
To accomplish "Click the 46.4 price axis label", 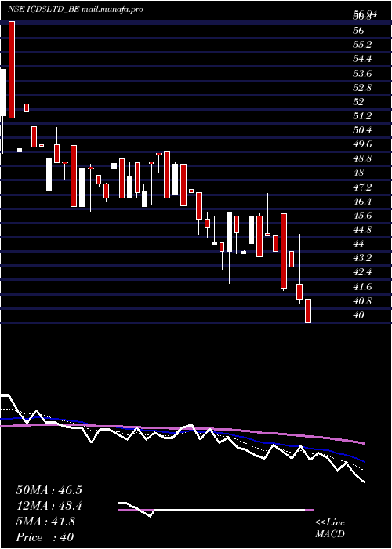I will pos(362,202).
